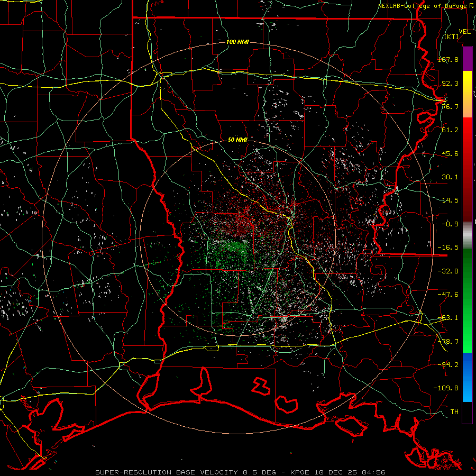Click the -0.9 velocity scale value
The height and width of the screenshot is (476, 476).
(450, 224)
